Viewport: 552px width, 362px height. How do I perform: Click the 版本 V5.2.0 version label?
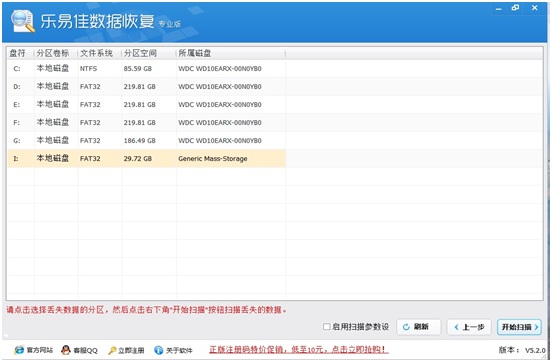pos(522,350)
